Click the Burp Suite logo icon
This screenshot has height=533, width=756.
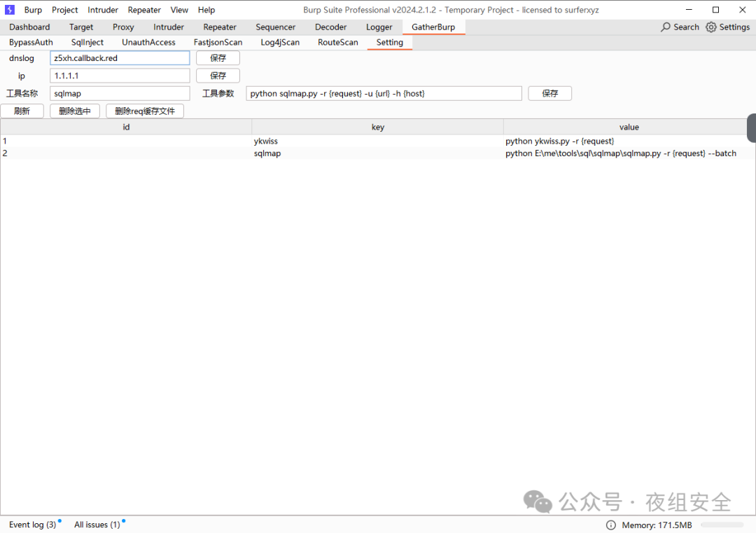coord(10,10)
